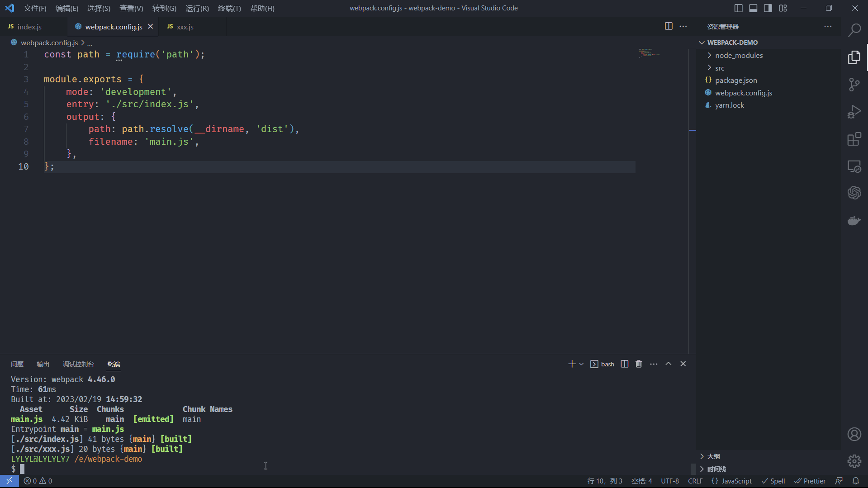Viewport: 868px width, 488px height.
Task: Kill the terminal with trash icon
Action: [x=639, y=364]
